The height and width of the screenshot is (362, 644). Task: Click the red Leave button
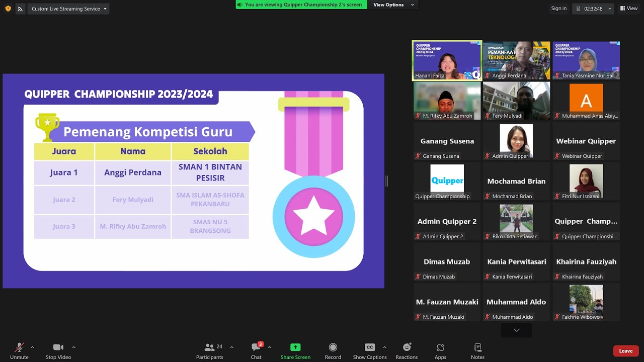click(626, 351)
